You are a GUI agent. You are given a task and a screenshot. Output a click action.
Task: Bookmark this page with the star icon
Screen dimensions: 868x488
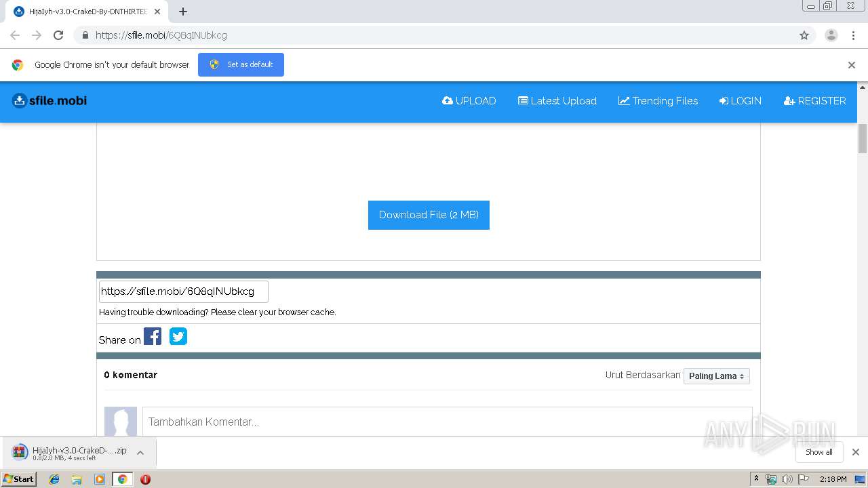tap(804, 35)
